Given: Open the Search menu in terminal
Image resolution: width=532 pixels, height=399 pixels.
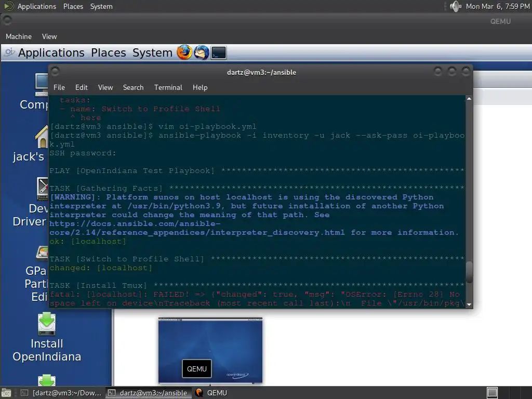Looking at the screenshot, I should coord(134,87).
